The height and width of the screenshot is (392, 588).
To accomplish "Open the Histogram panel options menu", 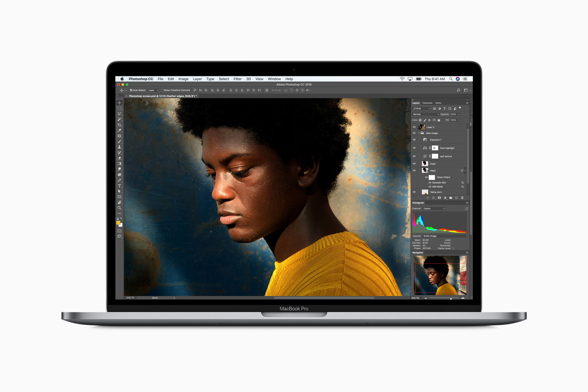I will tap(467, 203).
